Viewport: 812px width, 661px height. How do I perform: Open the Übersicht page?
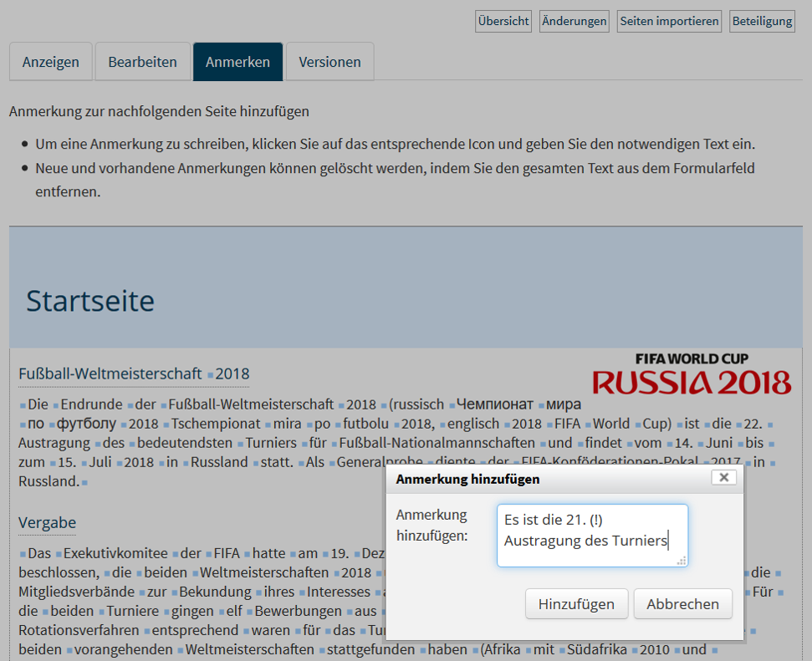click(503, 22)
